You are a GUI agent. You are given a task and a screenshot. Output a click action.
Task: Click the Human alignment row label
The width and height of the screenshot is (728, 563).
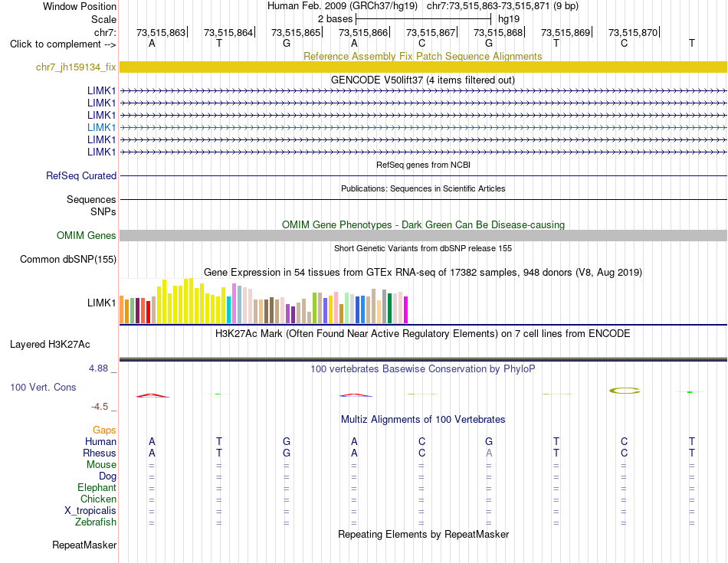coord(100,441)
